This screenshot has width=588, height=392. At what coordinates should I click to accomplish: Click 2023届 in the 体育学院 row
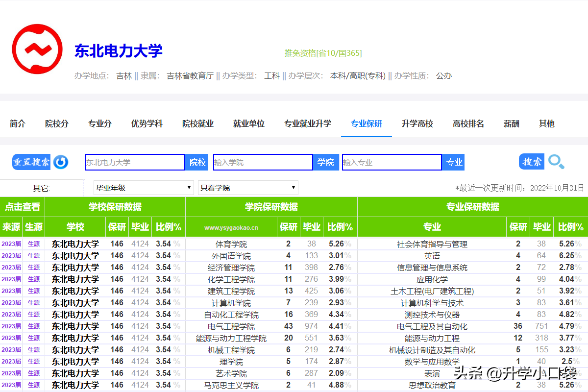(11, 244)
